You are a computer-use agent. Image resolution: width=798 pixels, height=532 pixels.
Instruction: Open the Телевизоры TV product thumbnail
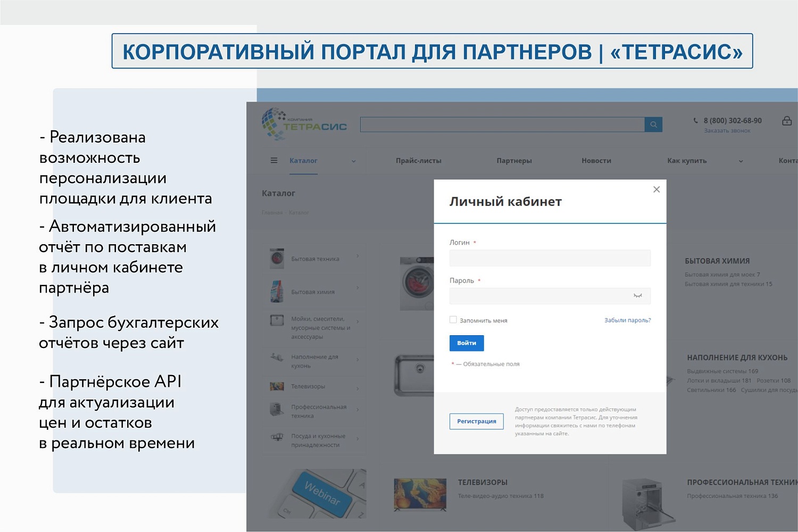[420, 495]
